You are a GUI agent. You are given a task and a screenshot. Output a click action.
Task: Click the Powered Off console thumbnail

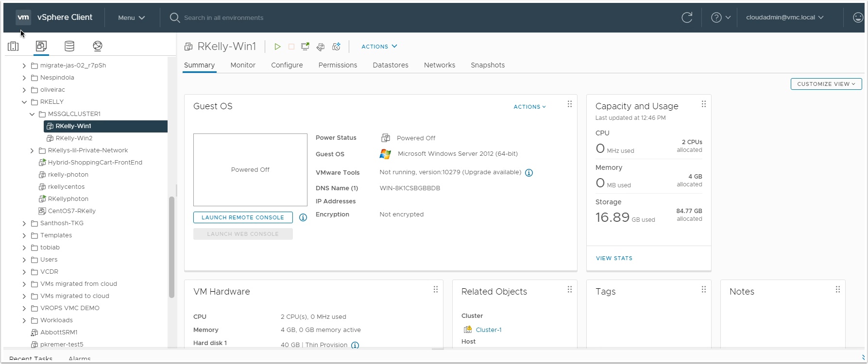point(250,170)
